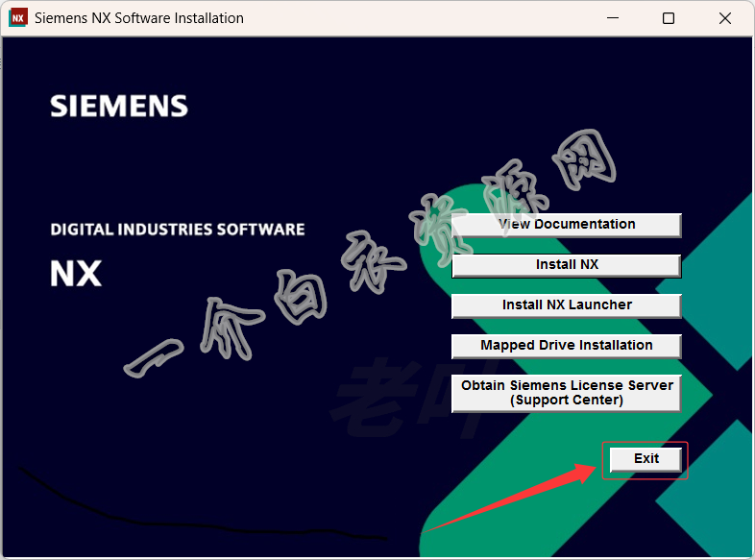Click the window title Siemens NX Software Installation
Screen dimensions: 755x560
[x=139, y=18]
